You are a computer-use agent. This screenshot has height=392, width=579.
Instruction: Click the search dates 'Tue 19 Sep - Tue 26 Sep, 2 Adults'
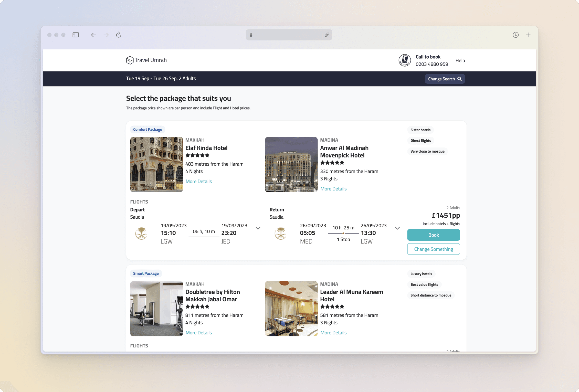coord(161,79)
